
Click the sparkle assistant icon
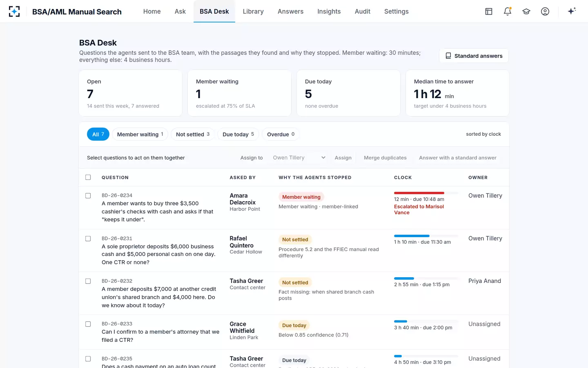coord(572,11)
